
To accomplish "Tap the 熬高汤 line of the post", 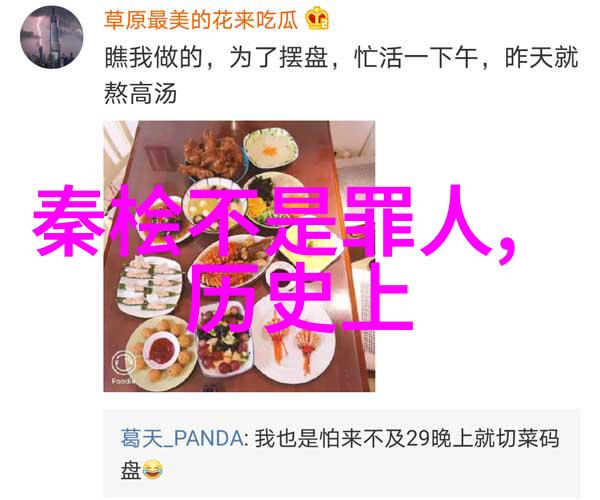I will pyautogui.click(x=140, y=93).
